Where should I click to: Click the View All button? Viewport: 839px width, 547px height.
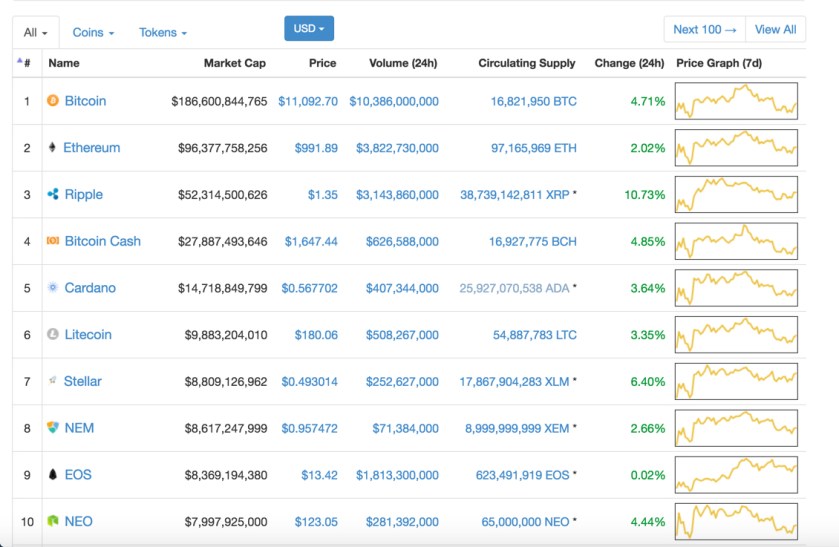[x=775, y=29]
